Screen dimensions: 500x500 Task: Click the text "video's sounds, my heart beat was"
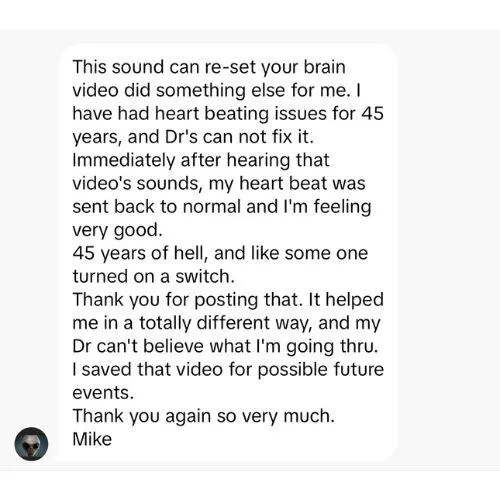coord(219,183)
